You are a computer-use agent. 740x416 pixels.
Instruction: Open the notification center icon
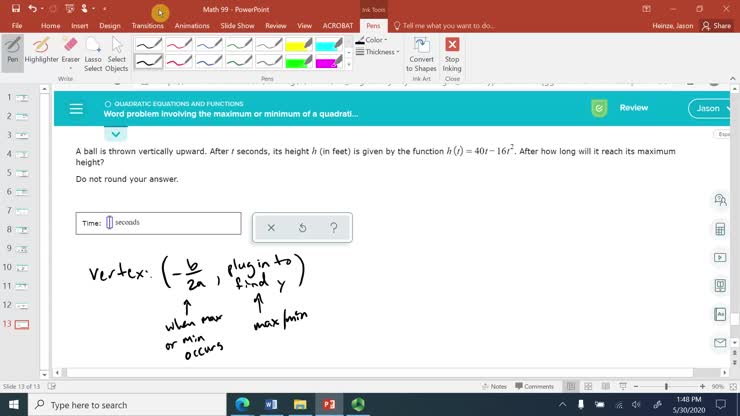click(x=721, y=405)
